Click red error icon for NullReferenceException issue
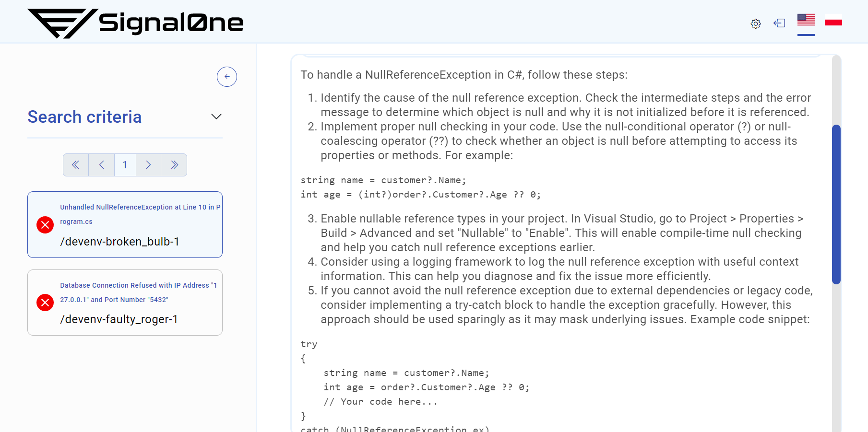 [45, 224]
